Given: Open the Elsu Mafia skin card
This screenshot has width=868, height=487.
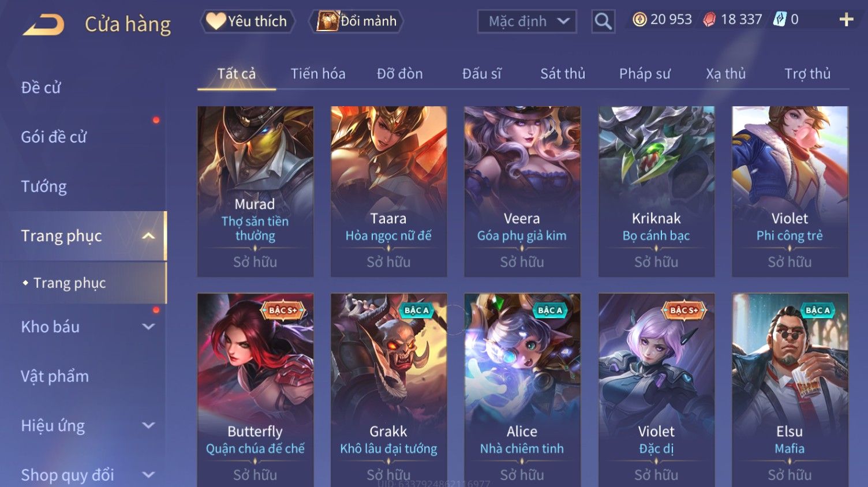Looking at the screenshot, I should point(790,390).
